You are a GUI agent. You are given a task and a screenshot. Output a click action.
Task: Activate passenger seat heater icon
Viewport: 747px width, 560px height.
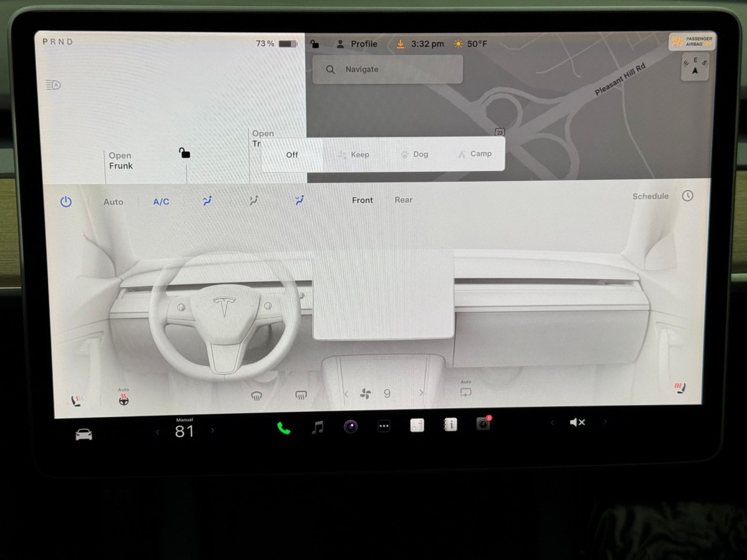coord(680,388)
